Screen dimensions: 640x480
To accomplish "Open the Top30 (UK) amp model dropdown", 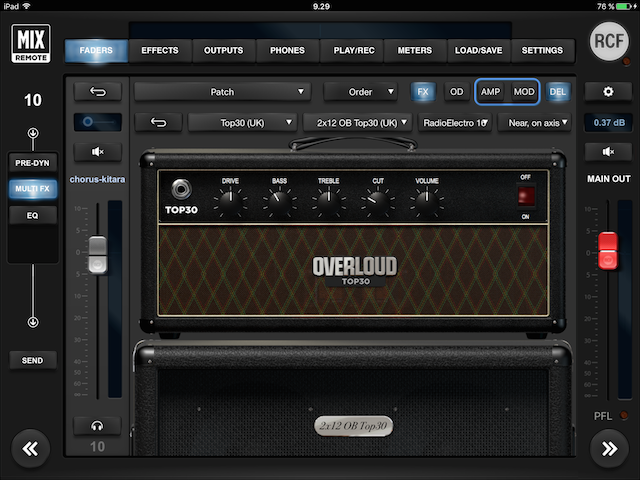I will point(242,122).
